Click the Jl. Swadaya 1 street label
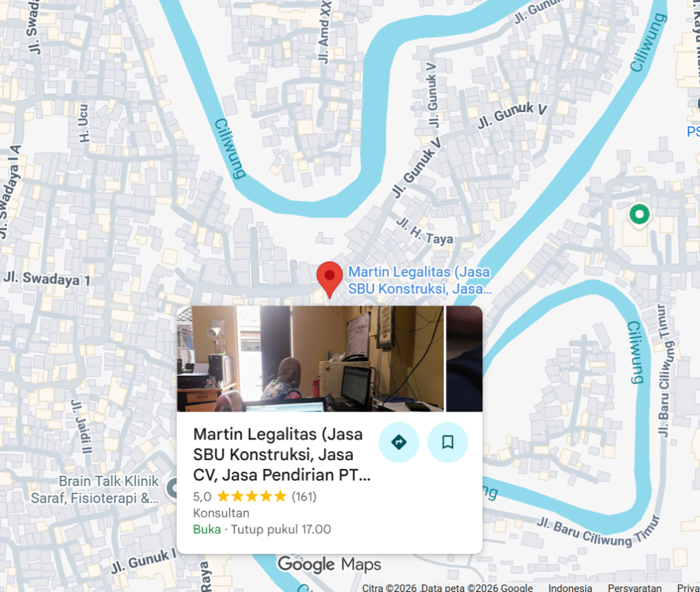The height and width of the screenshot is (592, 700). pyautogui.click(x=47, y=279)
